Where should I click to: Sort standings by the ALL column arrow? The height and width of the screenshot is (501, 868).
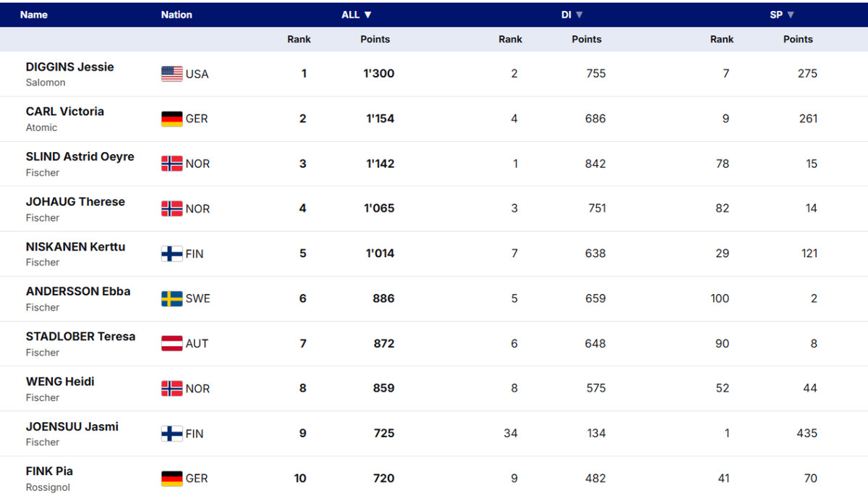[367, 14]
